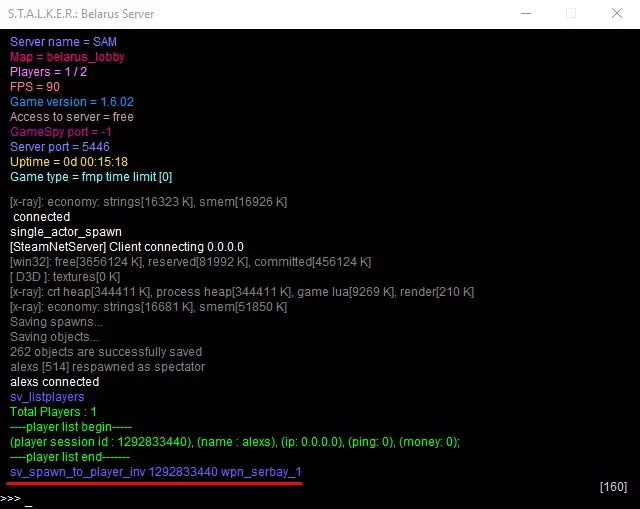640x509 pixels.
Task: Click the [160] line counter
Action: tap(613, 487)
